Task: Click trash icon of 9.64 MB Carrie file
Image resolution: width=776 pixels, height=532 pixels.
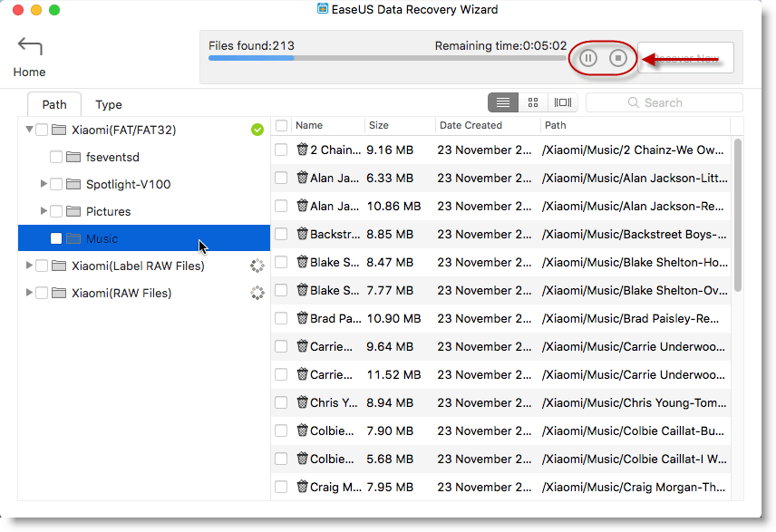Action: [x=302, y=346]
